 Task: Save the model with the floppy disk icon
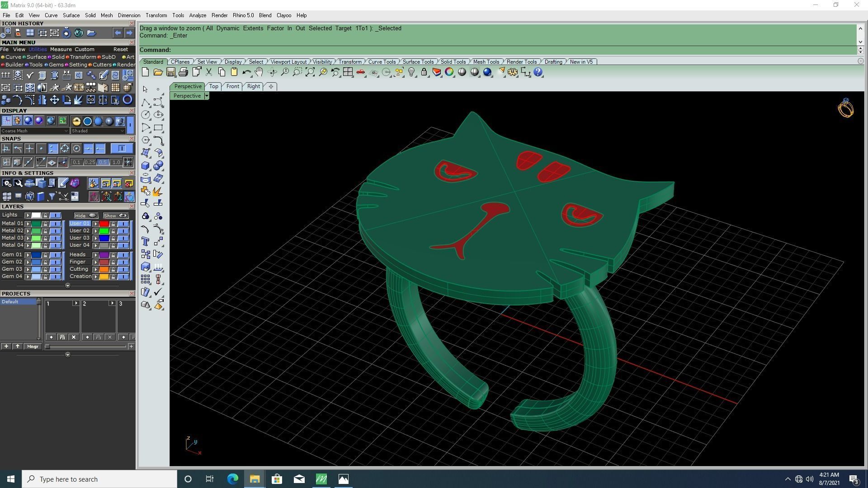tap(170, 72)
